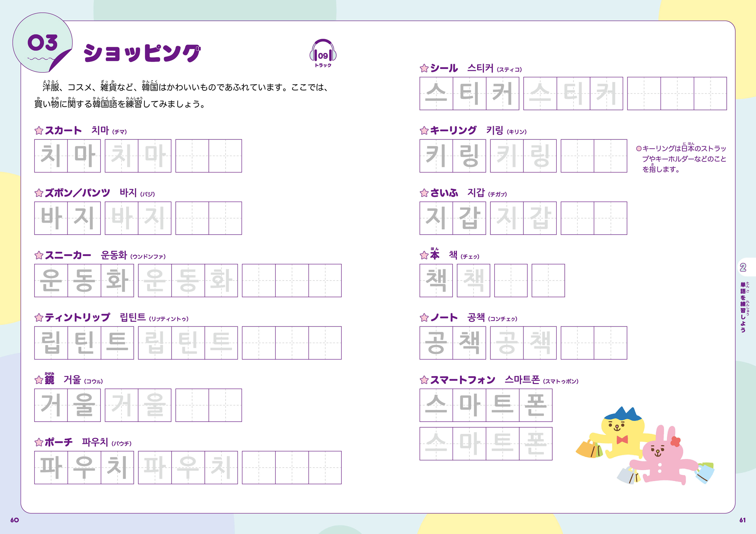Screen dimensions: 756x534
Task: Click the heading ズボン／パンツ
Action: tap(77, 193)
